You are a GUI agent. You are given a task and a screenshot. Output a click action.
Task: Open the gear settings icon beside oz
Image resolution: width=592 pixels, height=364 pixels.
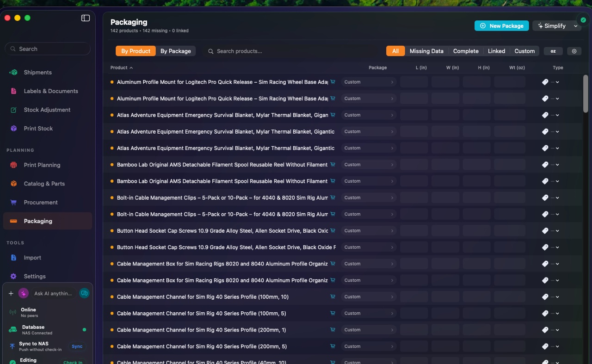pyautogui.click(x=574, y=51)
